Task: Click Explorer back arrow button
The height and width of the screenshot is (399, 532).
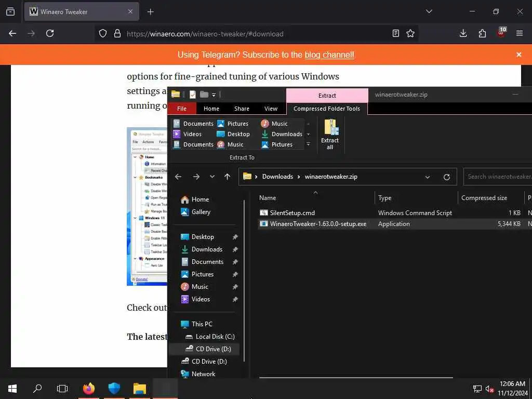Action: coord(178,177)
